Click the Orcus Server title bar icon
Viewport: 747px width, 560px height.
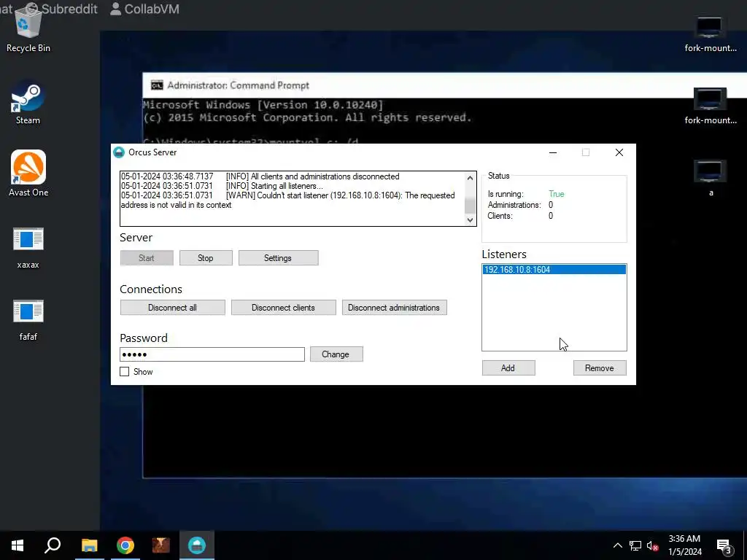tap(119, 152)
